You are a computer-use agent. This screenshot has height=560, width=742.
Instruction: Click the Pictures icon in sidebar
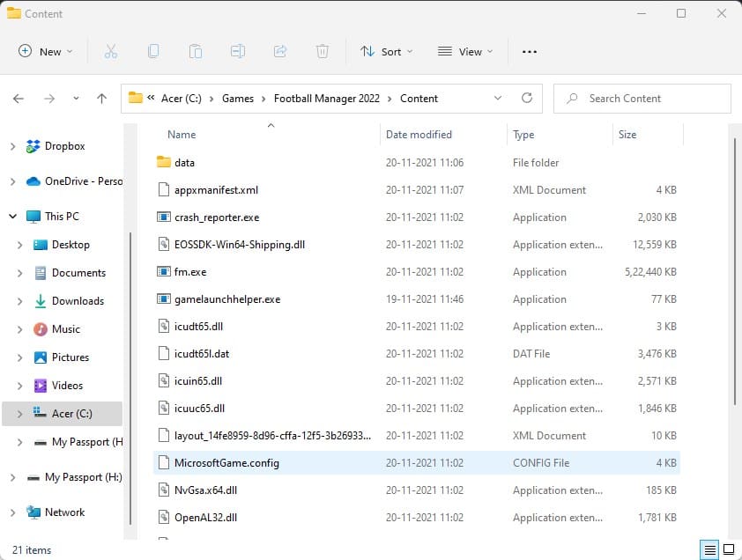point(41,357)
